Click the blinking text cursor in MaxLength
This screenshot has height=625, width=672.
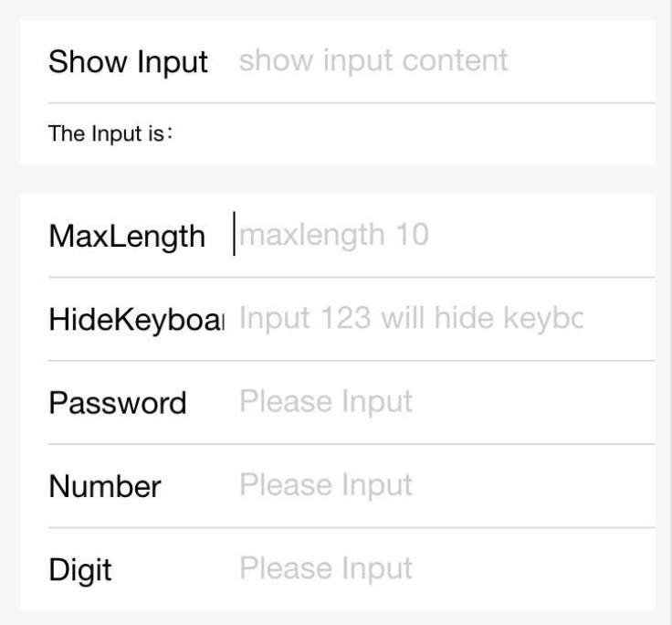coord(235,234)
